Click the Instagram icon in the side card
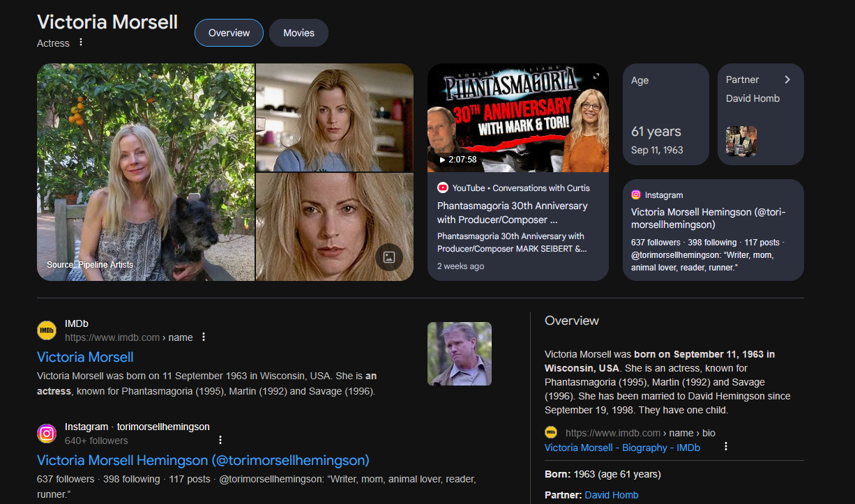This screenshot has height=504, width=855. click(x=636, y=195)
